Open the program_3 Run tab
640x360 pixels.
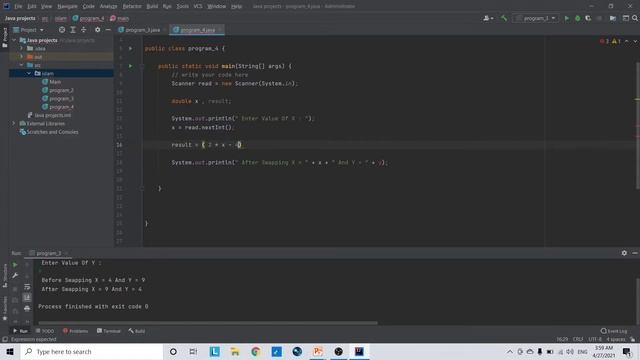[x=49, y=253]
